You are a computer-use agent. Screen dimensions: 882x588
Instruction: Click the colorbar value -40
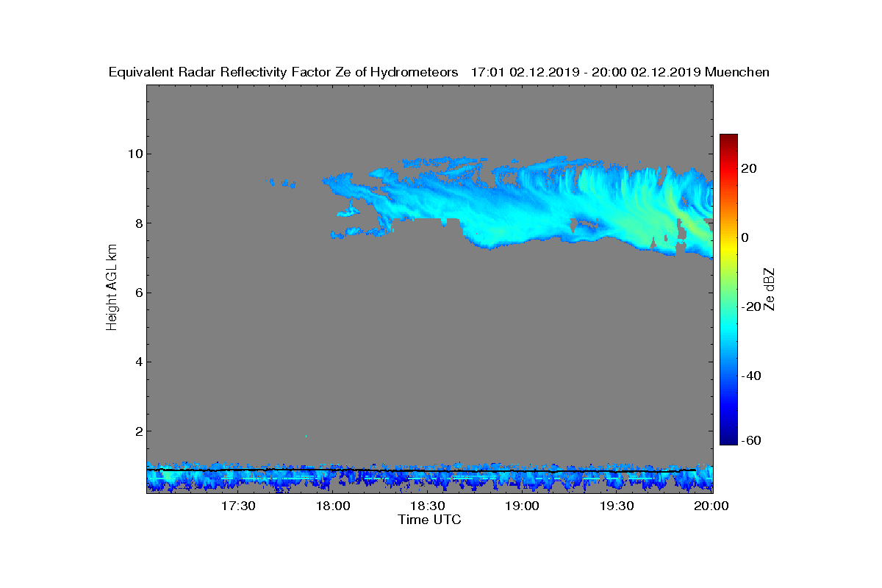pyautogui.click(x=750, y=376)
